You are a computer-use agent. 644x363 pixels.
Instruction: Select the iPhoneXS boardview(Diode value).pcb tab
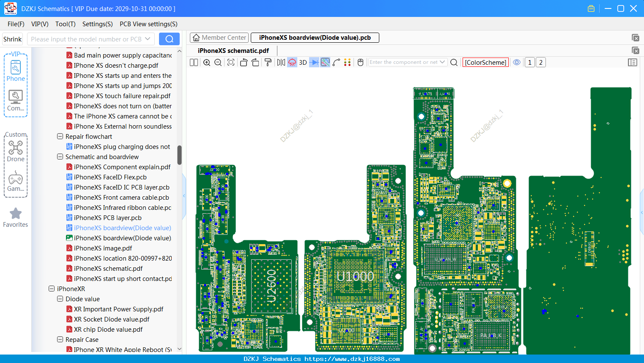[x=315, y=38]
